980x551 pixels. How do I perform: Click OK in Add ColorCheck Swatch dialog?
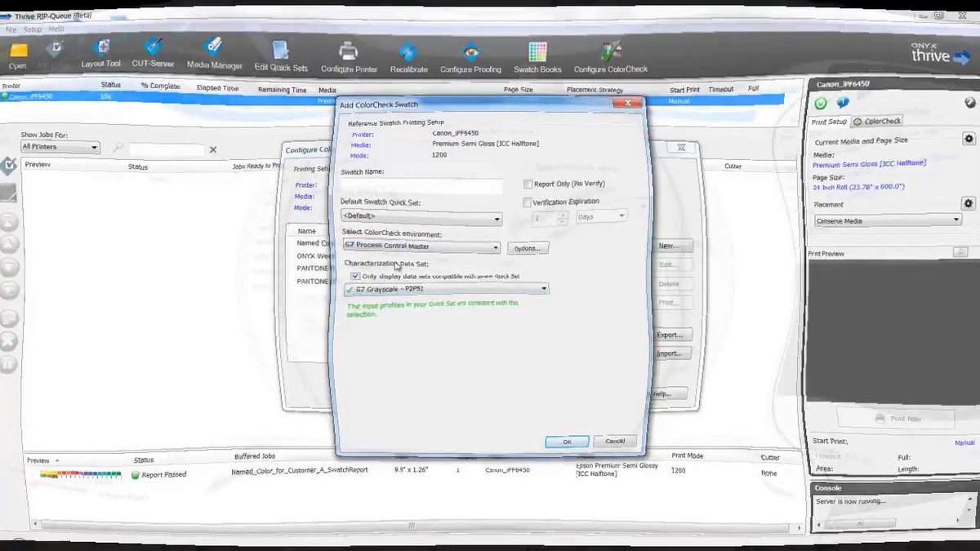(567, 442)
